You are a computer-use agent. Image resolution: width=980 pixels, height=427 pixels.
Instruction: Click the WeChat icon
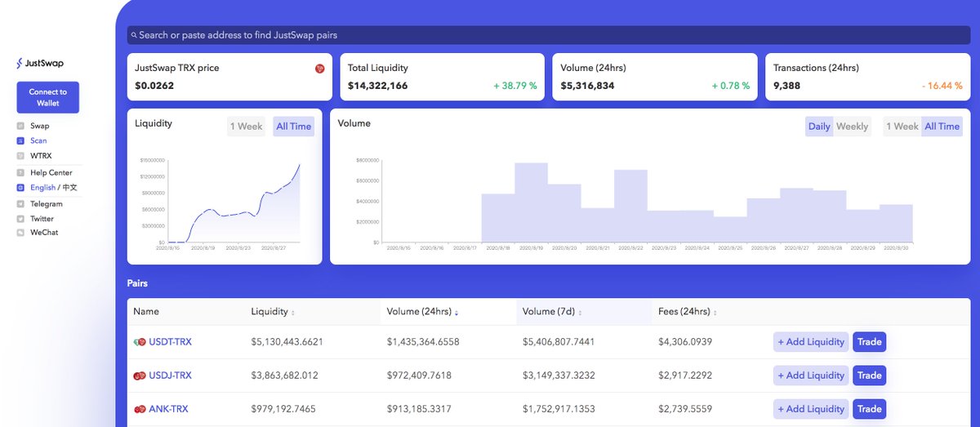(x=20, y=233)
